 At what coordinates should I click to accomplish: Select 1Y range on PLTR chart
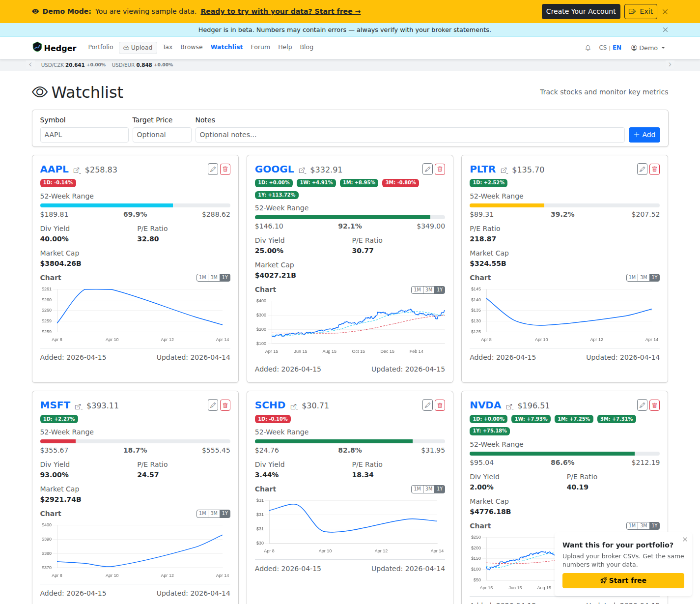(654, 278)
